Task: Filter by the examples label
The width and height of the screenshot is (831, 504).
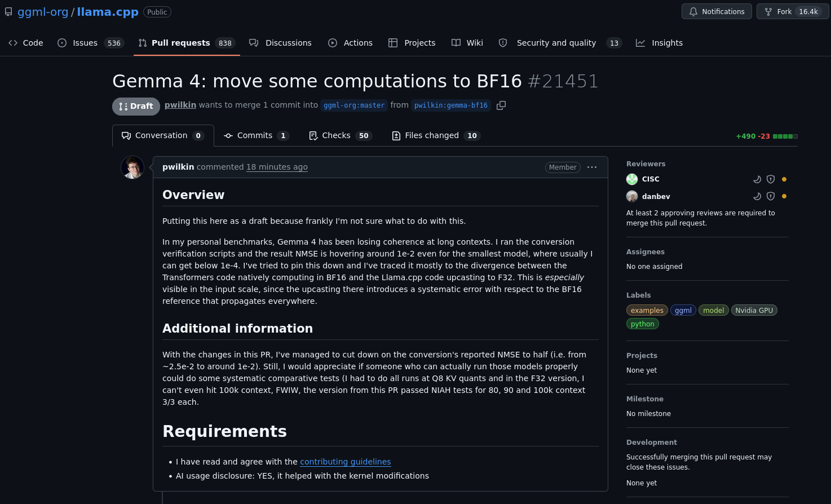Action: pyautogui.click(x=647, y=310)
